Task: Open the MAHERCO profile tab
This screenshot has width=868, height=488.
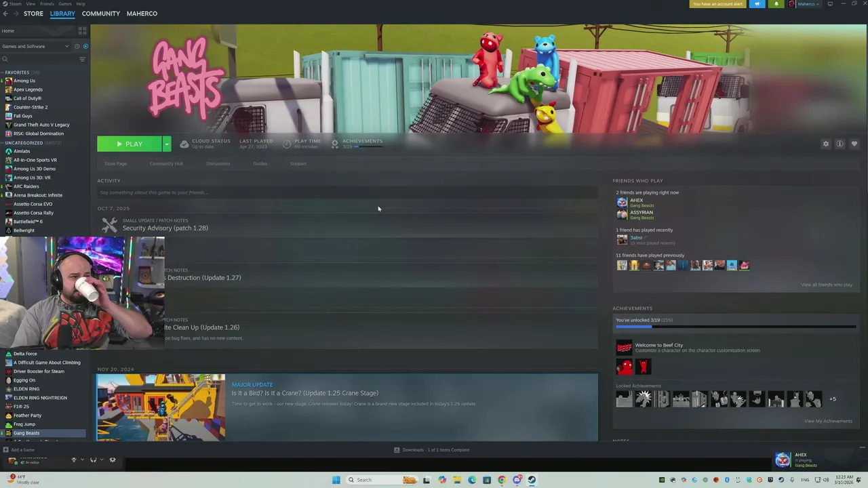Action: [142, 14]
